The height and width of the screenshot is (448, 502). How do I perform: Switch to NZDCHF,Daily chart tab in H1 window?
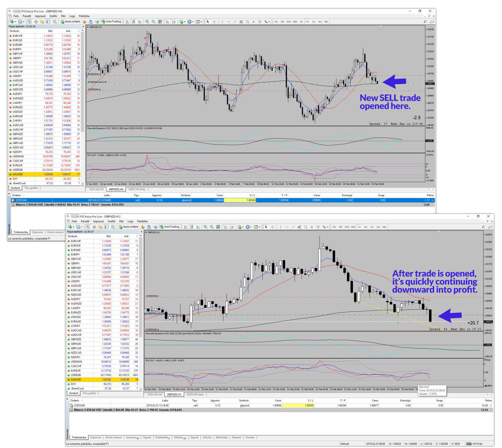(195, 394)
